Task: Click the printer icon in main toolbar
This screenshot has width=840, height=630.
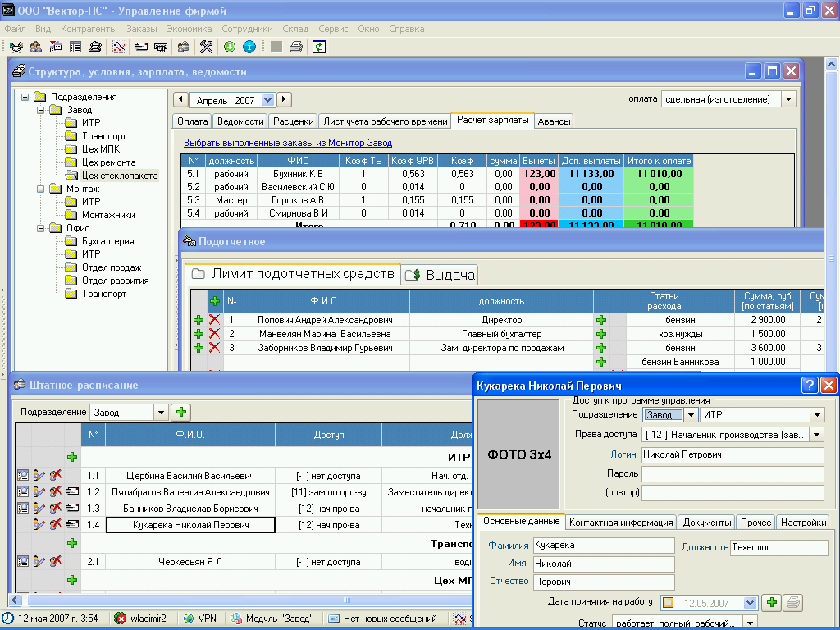Action: tap(295, 47)
